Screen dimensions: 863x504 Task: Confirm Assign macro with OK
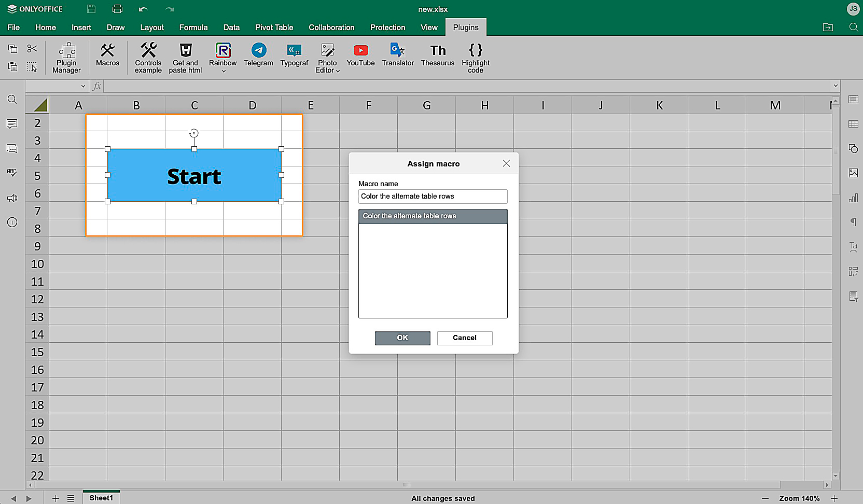[x=402, y=338]
